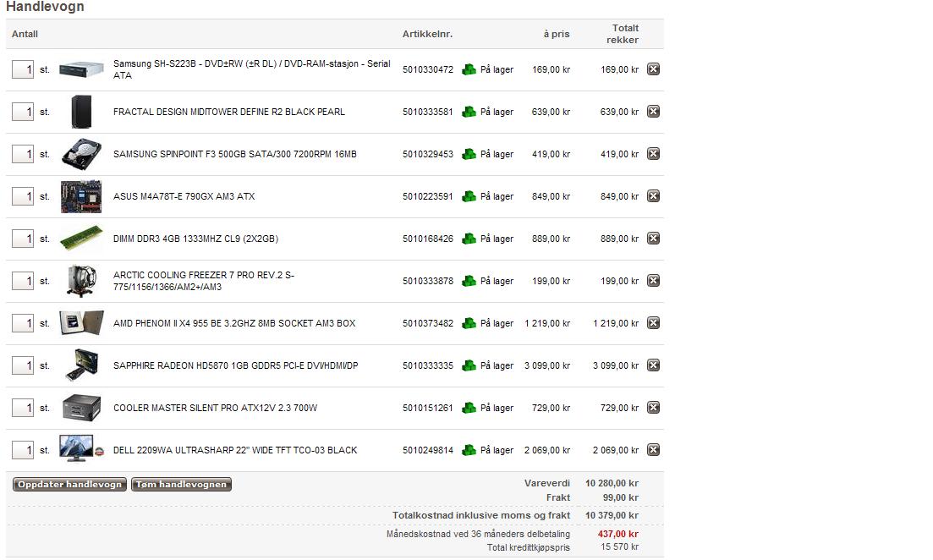Click the stock icon for Dell 2209WA
Viewport: 933px width, 560px height.
point(469,449)
